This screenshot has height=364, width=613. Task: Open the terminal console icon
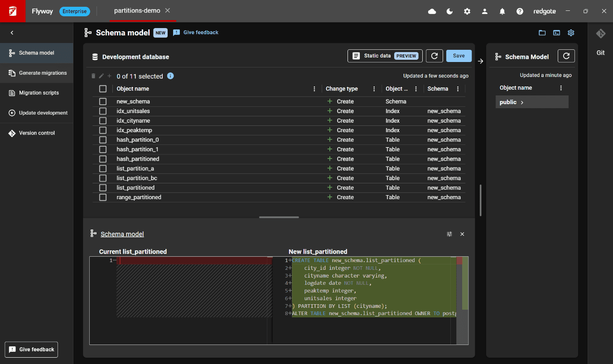[x=556, y=33]
